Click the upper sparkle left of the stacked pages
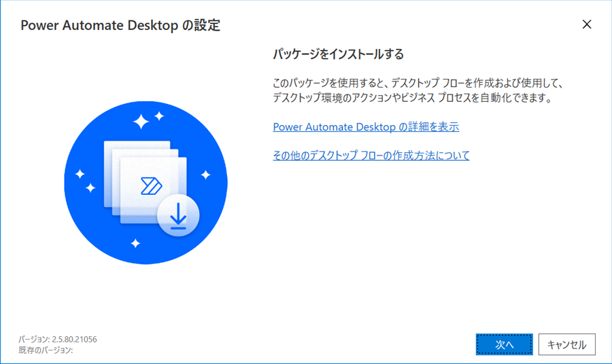The image size is (612, 364). (80, 174)
